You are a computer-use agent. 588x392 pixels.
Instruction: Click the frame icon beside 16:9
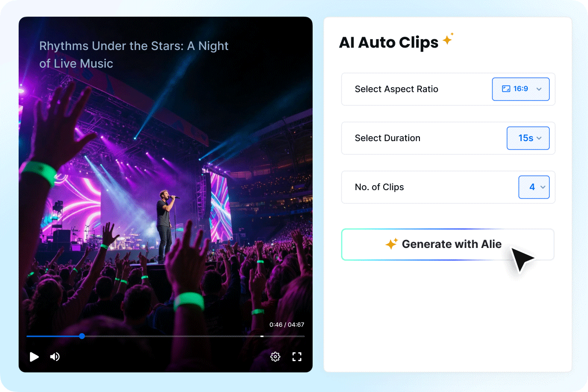[x=506, y=89]
